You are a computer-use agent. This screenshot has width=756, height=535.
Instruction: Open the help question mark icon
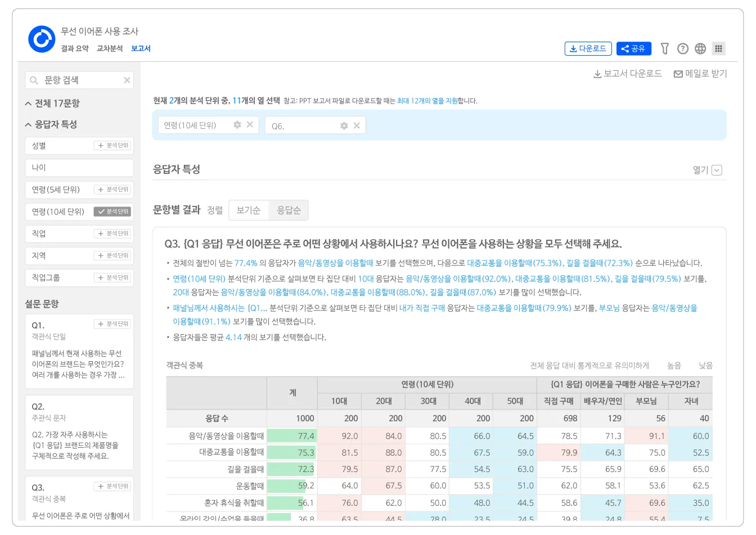(683, 48)
